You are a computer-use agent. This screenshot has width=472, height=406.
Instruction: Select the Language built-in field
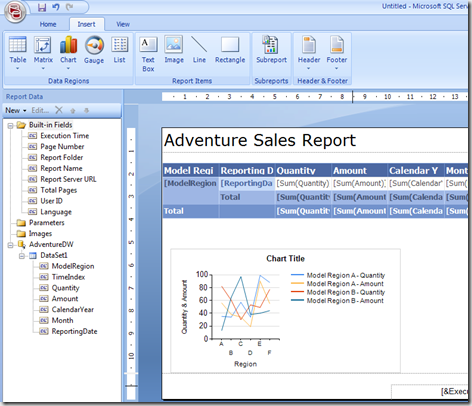pos(56,212)
